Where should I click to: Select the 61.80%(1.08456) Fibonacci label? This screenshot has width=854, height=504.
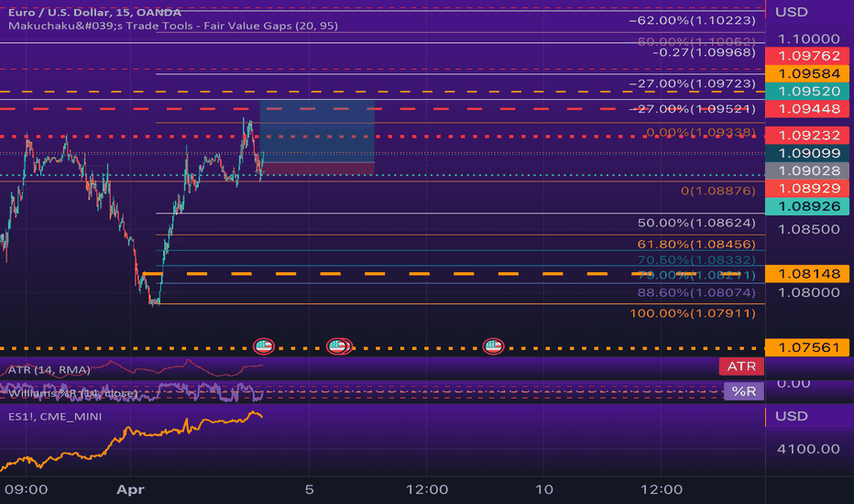[696, 244]
